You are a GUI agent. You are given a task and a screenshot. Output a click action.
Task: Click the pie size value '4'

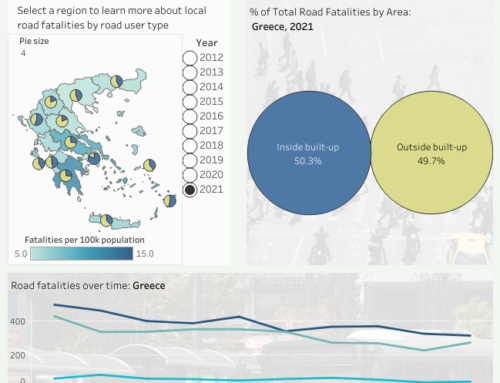(x=23, y=53)
